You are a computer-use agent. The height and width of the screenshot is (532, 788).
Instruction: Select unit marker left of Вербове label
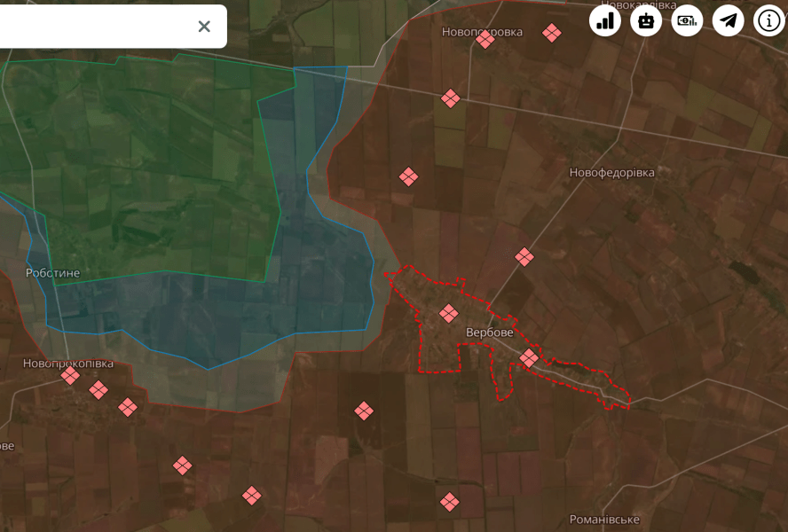[449, 313]
